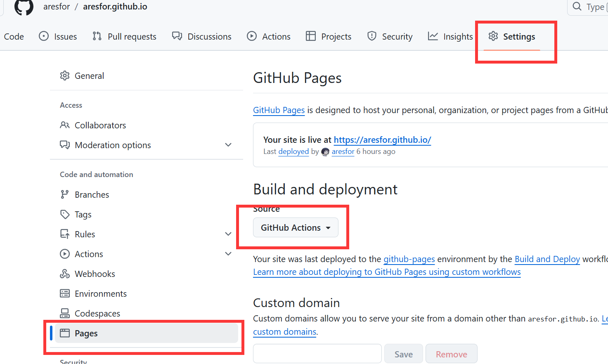
Task: Click the sidebar Actions play icon
Action: point(65,254)
